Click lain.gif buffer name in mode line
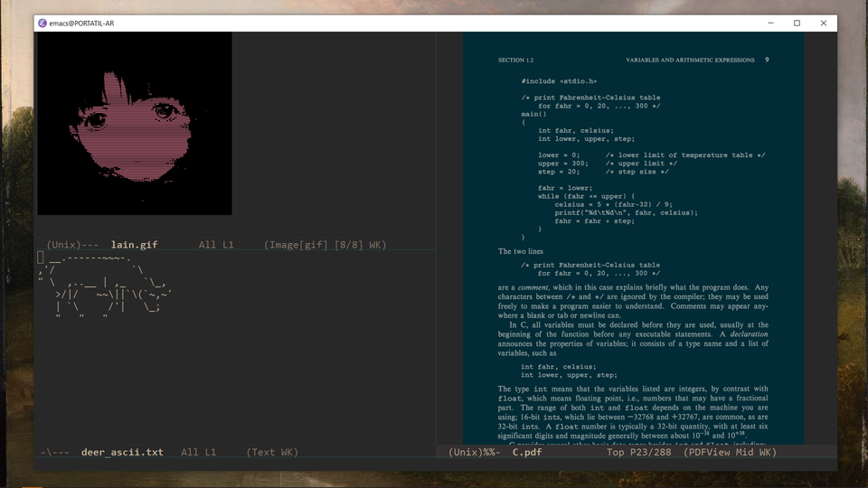This screenshot has width=868, height=488. [134, 245]
